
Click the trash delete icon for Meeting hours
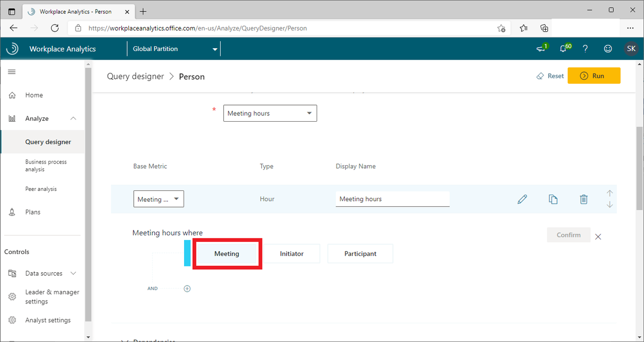[584, 199]
